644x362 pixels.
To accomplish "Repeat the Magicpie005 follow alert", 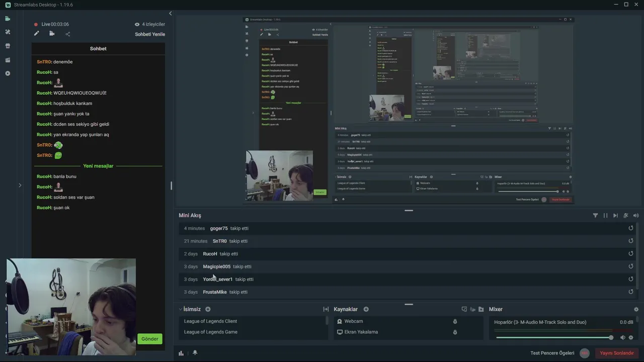I will [x=630, y=266].
